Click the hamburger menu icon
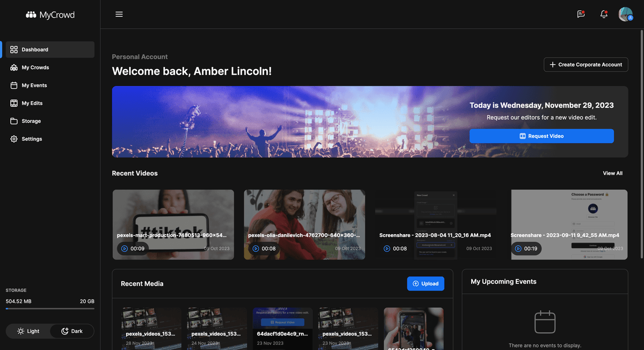 tap(119, 14)
